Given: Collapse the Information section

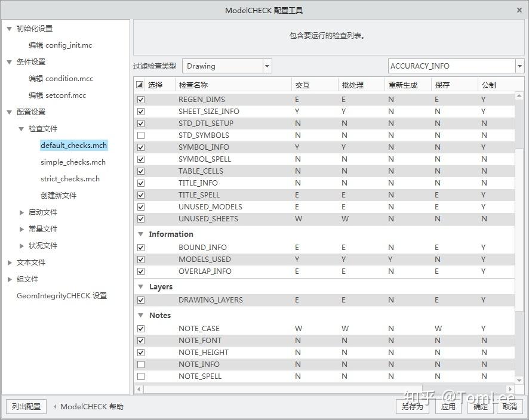Looking at the screenshot, I should coord(142,234).
